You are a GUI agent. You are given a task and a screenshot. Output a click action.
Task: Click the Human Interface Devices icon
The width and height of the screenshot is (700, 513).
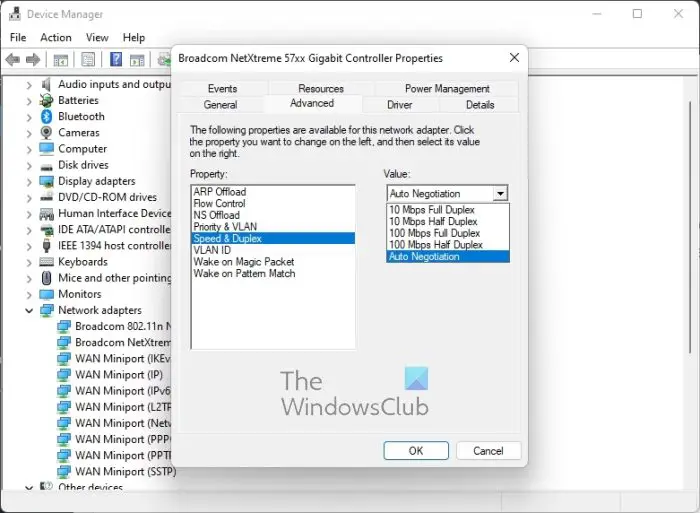(x=46, y=214)
